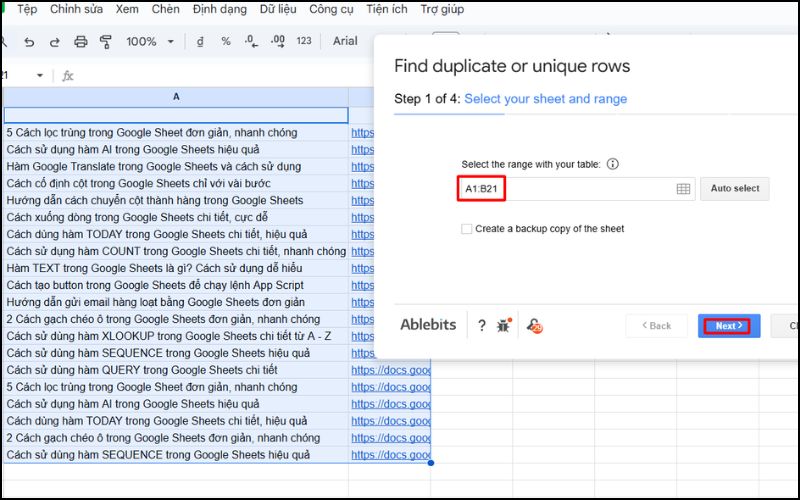Apply percent format with the % icon

click(226, 41)
